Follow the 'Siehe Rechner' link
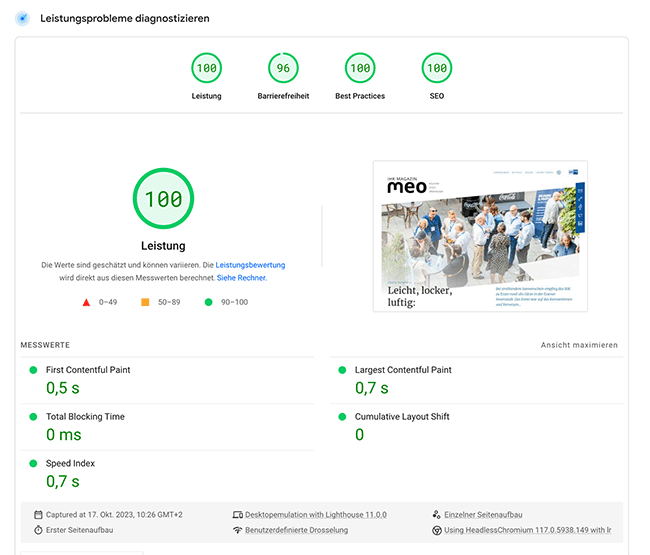Viewport: 650px width, 555px height. click(241, 278)
